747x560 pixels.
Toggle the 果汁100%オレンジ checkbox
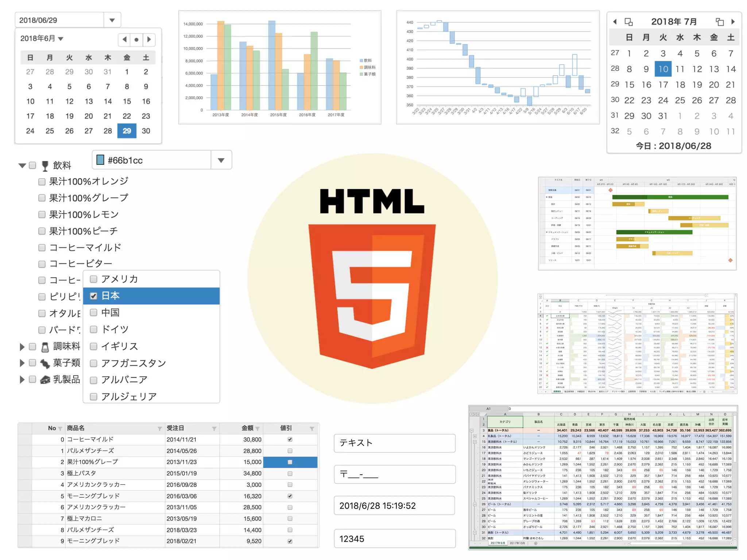(x=42, y=182)
